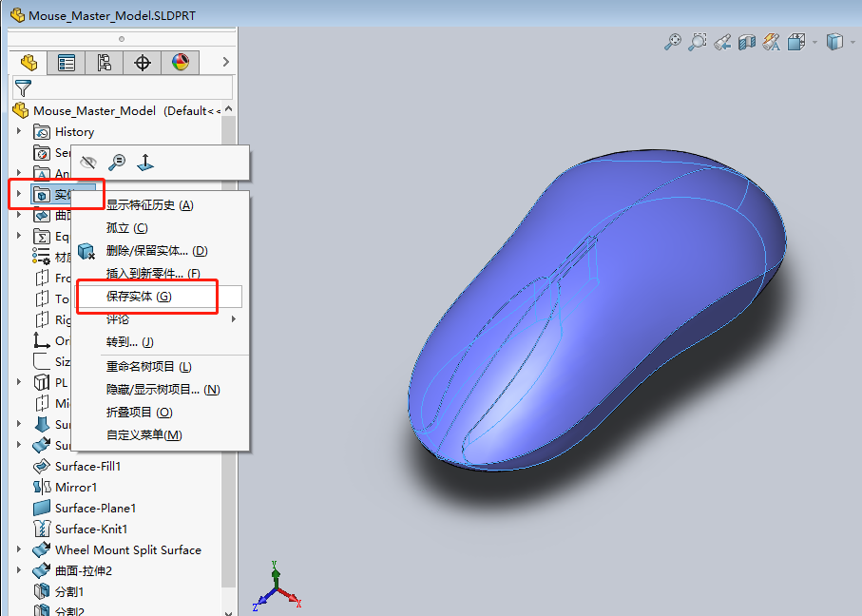Select the Surface-Fill1 feature
This screenshot has width=862, height=616.
coord(87,467)
